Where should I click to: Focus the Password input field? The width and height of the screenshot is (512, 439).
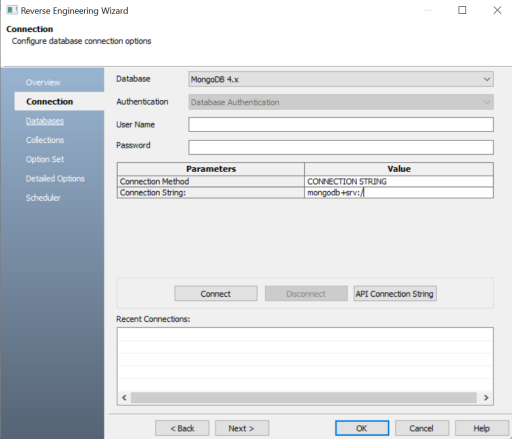pyautogui.click(x=341, y=147)
